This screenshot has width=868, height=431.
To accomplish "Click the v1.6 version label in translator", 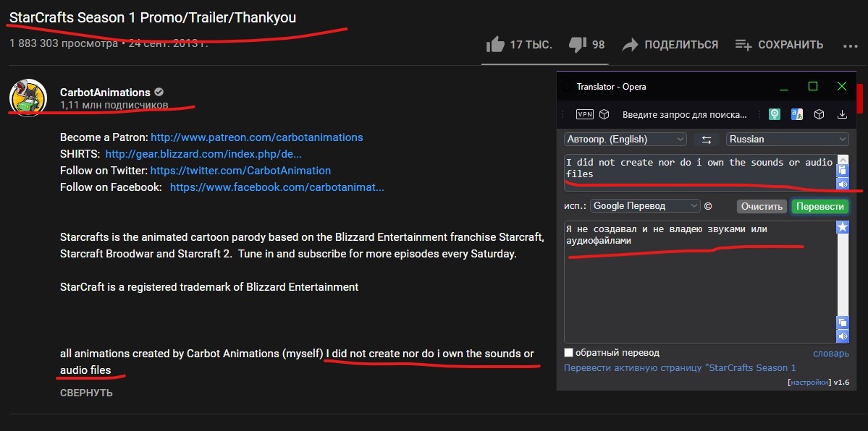I will pos(841,383).
